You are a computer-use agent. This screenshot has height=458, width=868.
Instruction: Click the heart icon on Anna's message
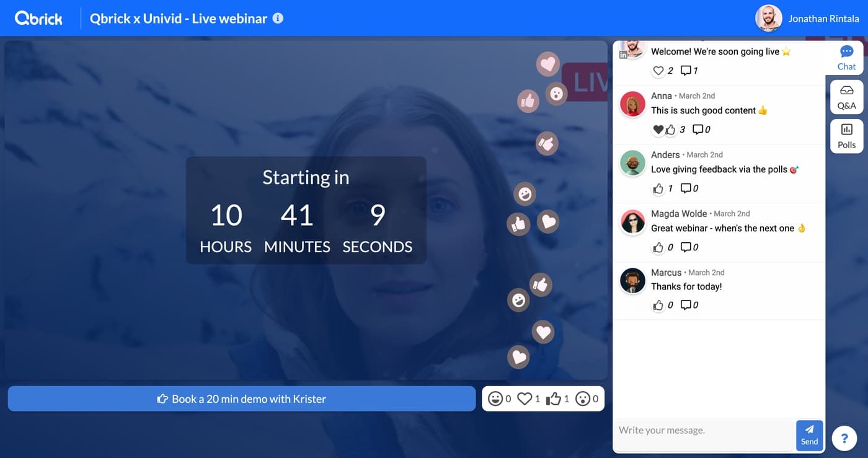(x=658, y=130)
